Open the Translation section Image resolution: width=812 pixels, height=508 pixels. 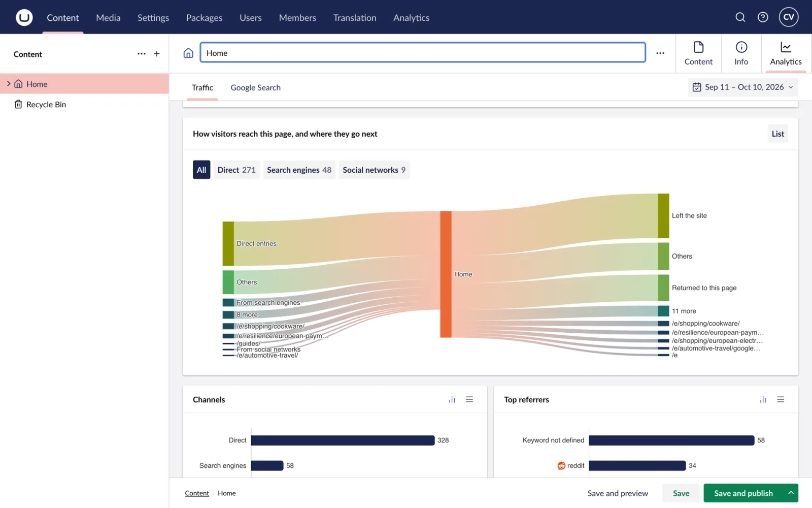tap(355, 17)
